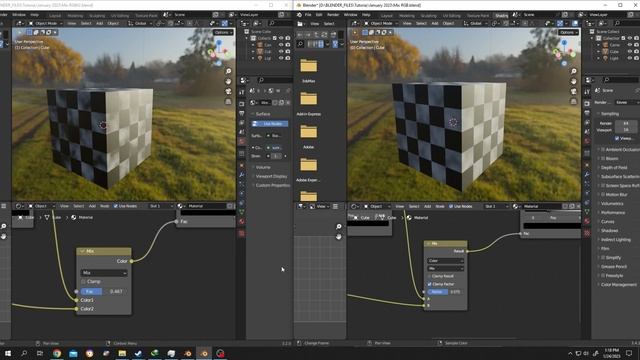Screen dimensions: 640x360
Task: Click Windows Start button
Action: [x=8, y=353]
